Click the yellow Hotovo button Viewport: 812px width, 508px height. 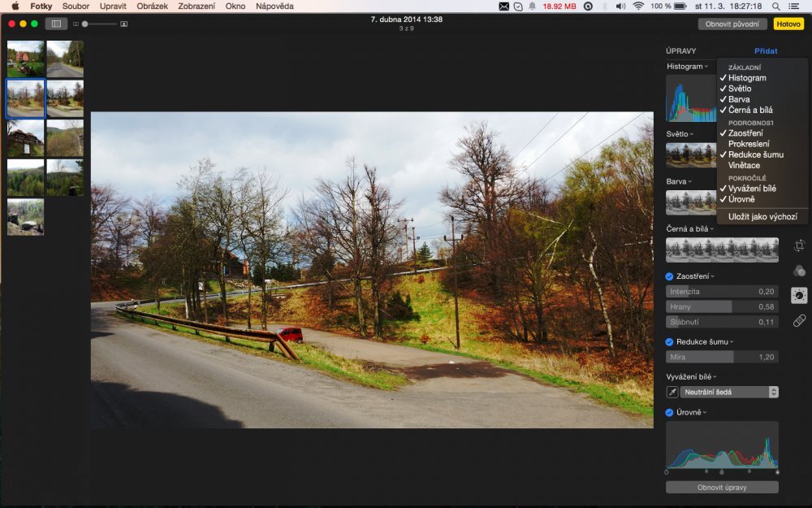788,24
